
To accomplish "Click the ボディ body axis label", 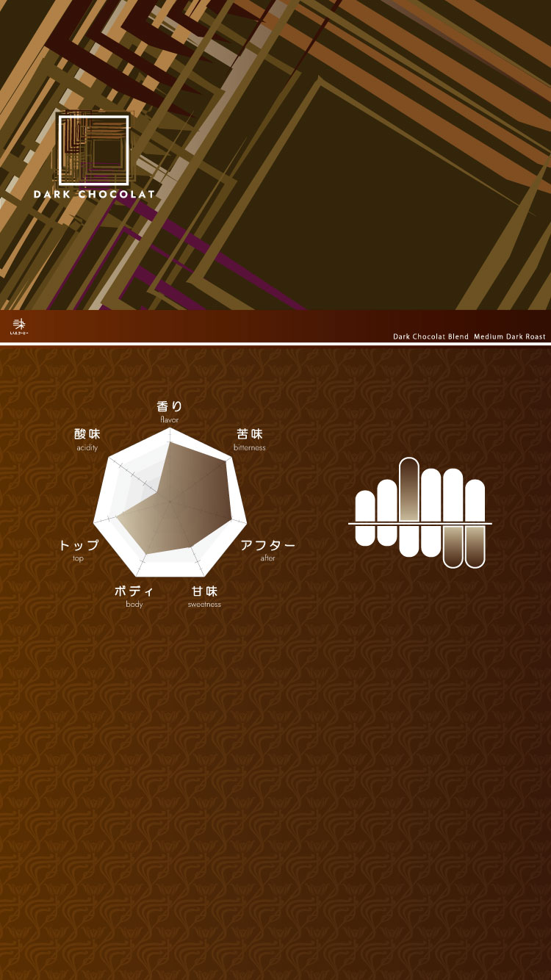I will (x=134, y=591).
